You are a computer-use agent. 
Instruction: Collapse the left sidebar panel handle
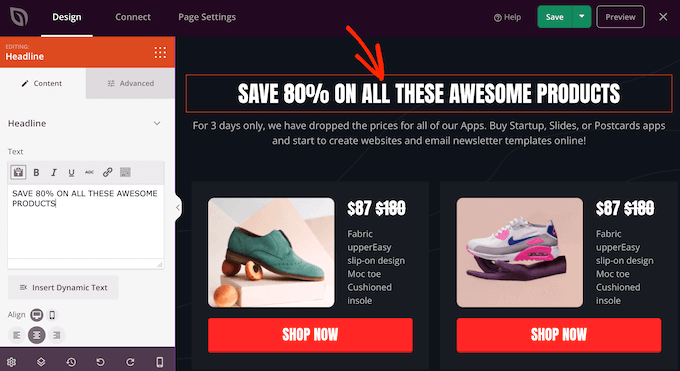tap(178, 207)
